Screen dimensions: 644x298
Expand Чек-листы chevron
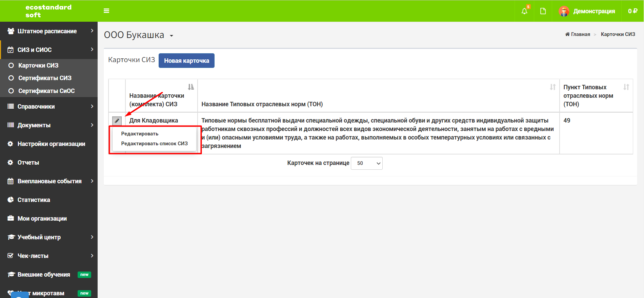tap(92, 256)
